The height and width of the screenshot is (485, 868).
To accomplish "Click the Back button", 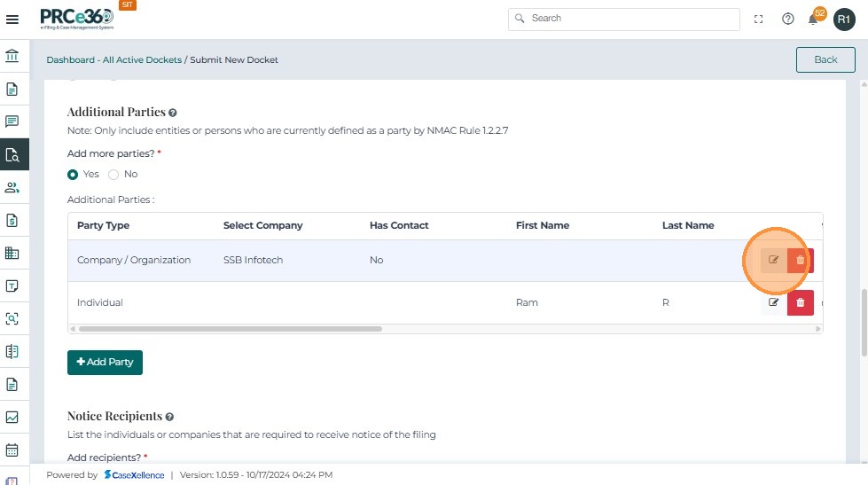I will (x=825, y=59).
